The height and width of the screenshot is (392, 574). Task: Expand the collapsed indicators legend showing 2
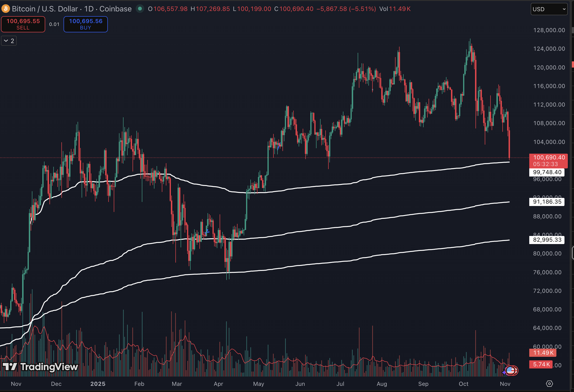click(9, 41)
